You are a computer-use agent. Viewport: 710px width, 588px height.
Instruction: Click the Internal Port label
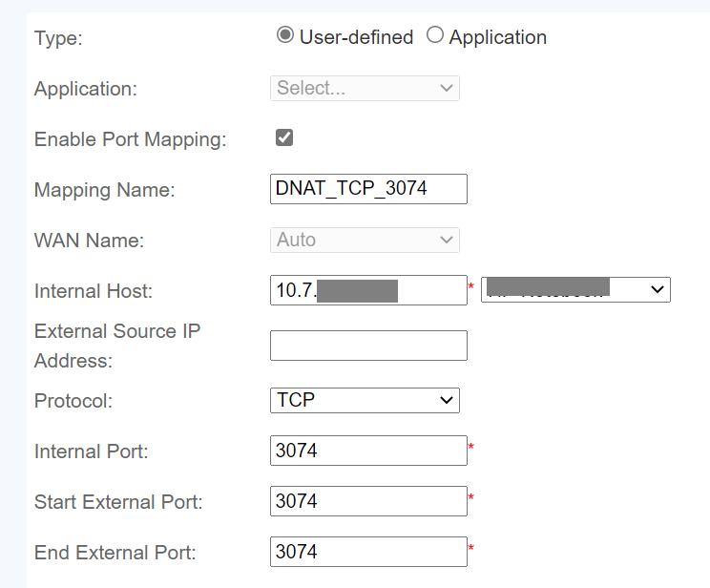click(92, 451)
